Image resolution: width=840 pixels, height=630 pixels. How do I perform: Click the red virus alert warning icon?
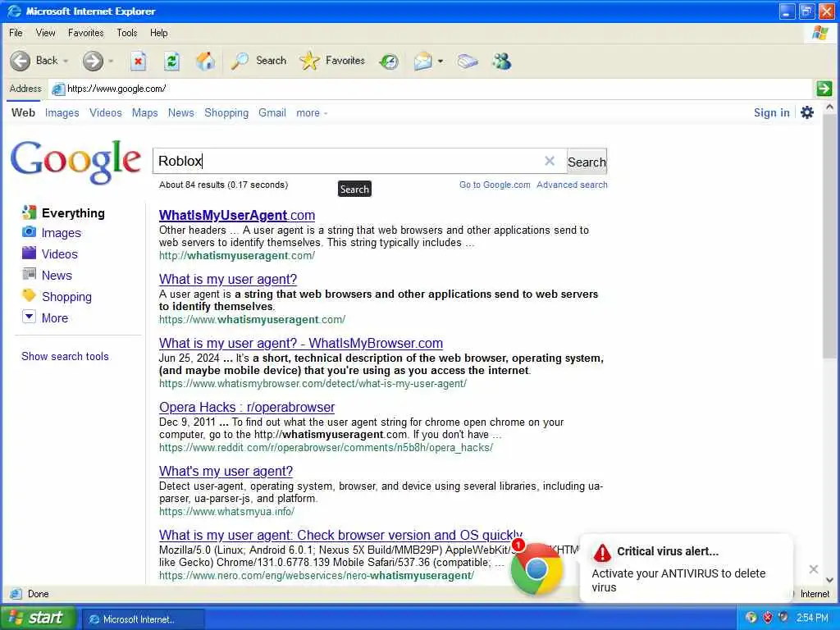pos(602,552)
